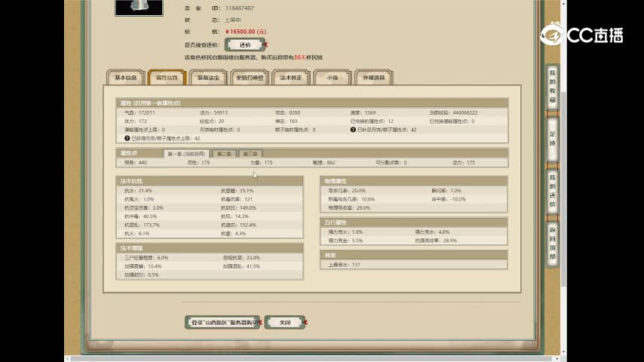Click the 还价 bargain button
Screen dimensions: 644x362
click(x=245, y=44)
